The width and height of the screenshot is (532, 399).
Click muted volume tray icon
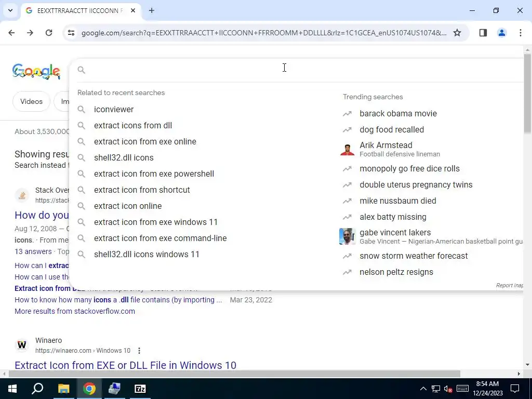pyautogui.click(x=448, y=389)
